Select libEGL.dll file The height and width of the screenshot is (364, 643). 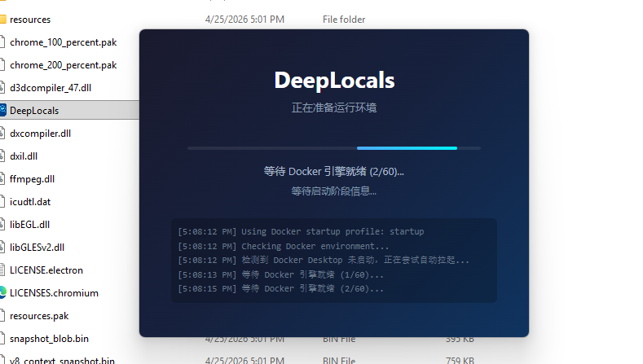[29, 225]
